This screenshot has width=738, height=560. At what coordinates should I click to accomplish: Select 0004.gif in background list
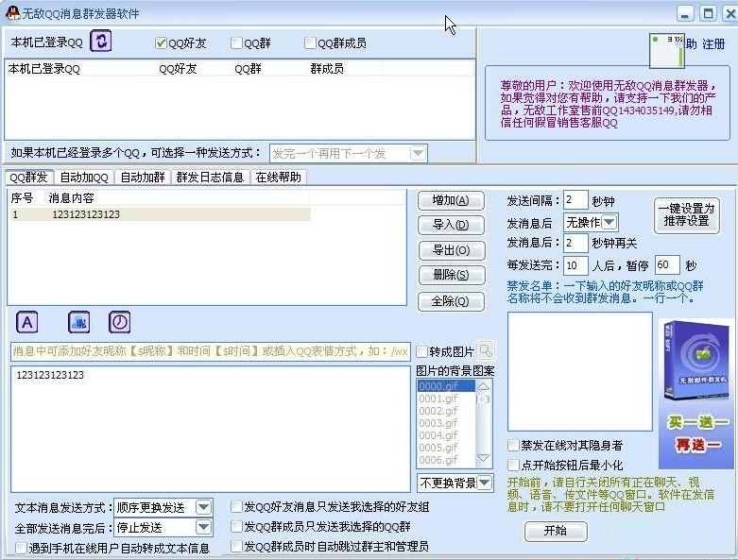(x=446, y=435)
